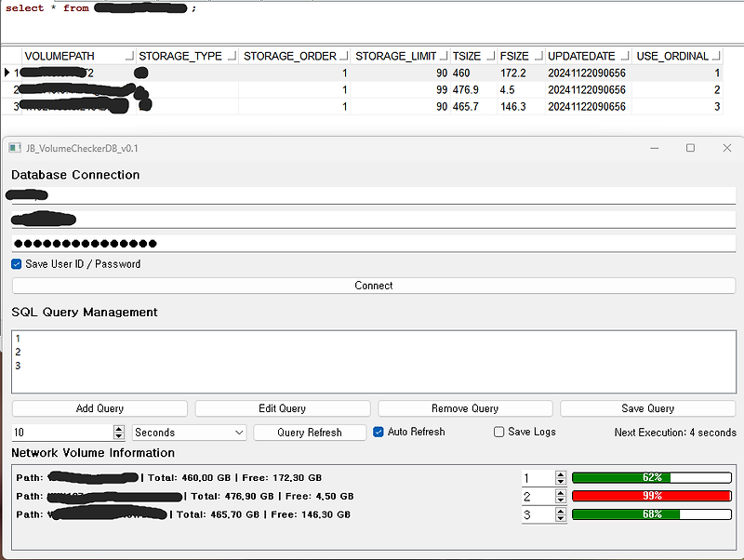
Task: Increase the refresh interval spinner value
Action: [119, 429]
